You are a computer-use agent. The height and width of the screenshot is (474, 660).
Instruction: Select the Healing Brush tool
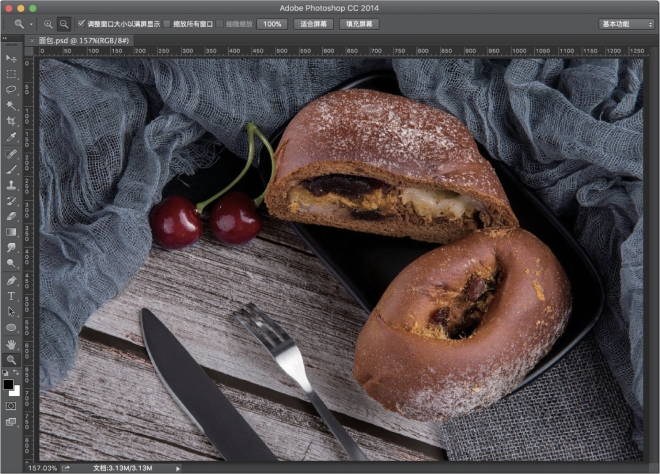tap(11, 153)
